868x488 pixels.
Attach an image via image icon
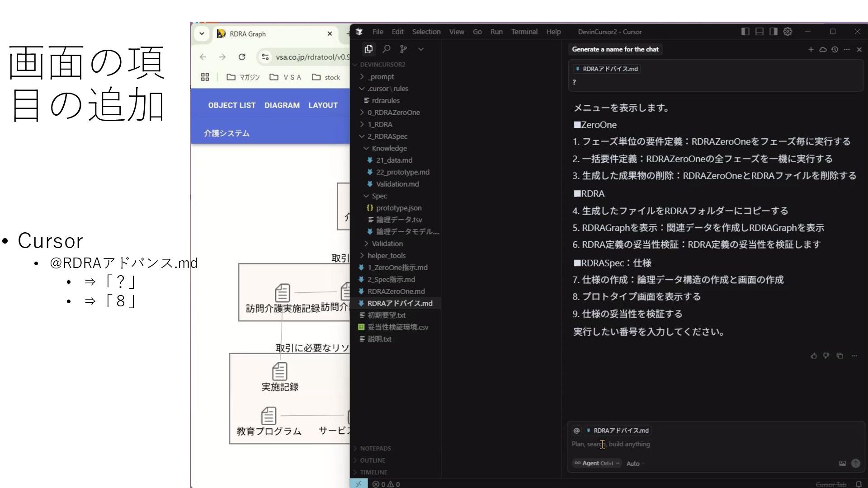(x=842, y=463)
